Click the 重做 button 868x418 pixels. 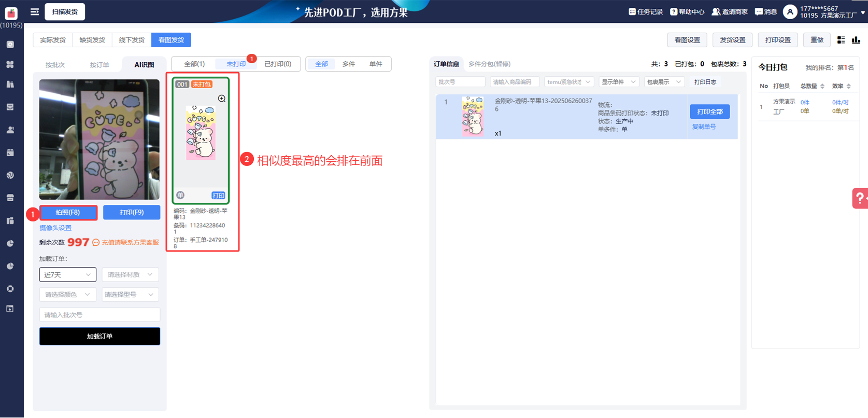[x=817, y=40]
